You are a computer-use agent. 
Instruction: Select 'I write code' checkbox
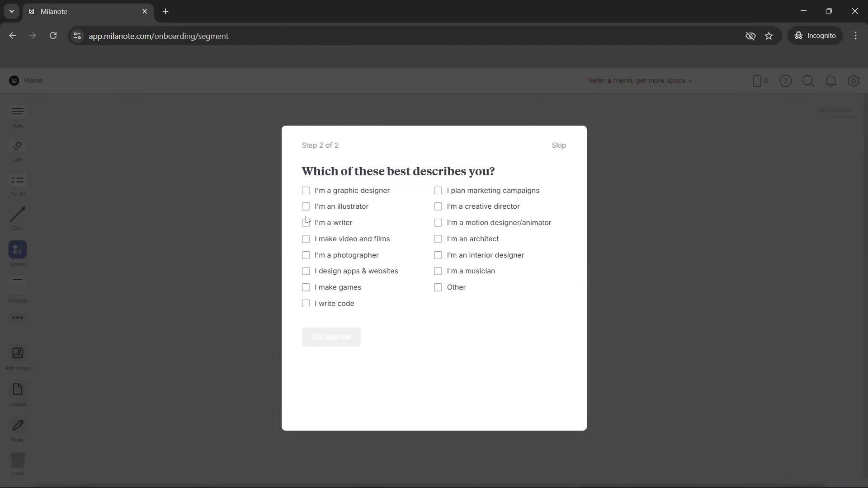(306, 303)
